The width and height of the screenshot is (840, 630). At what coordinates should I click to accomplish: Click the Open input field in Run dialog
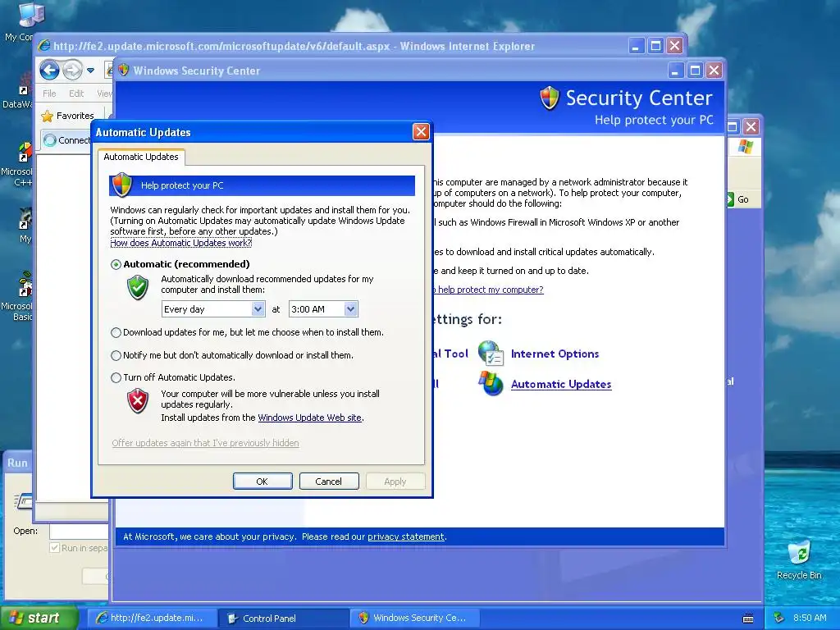[x=80, y=531]
